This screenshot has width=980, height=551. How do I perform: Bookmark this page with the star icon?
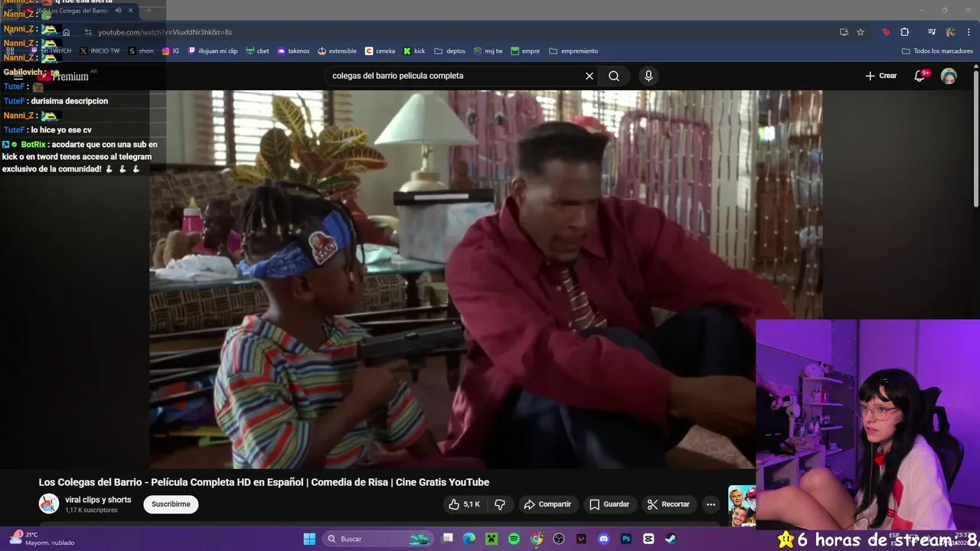(861, 32)
